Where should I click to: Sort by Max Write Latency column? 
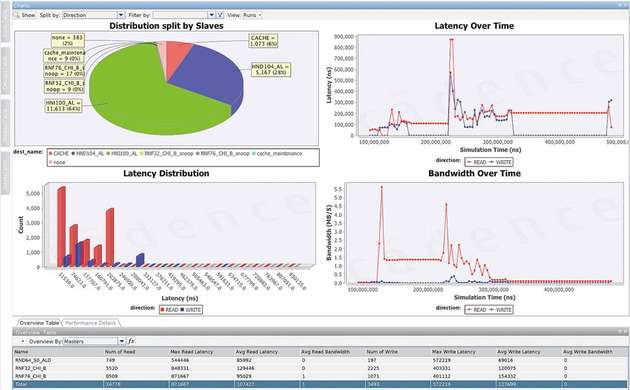click(463, 351)
